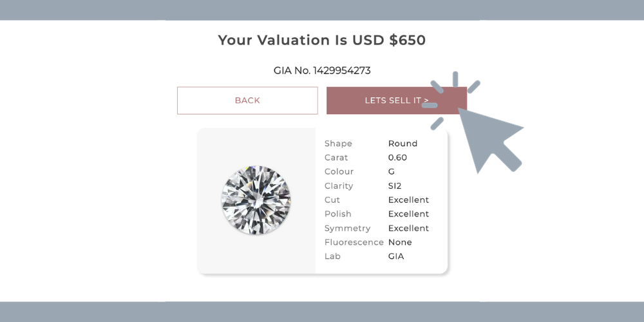
Task: Click the Excellent value next to Cut
Action: click(408, 200)
